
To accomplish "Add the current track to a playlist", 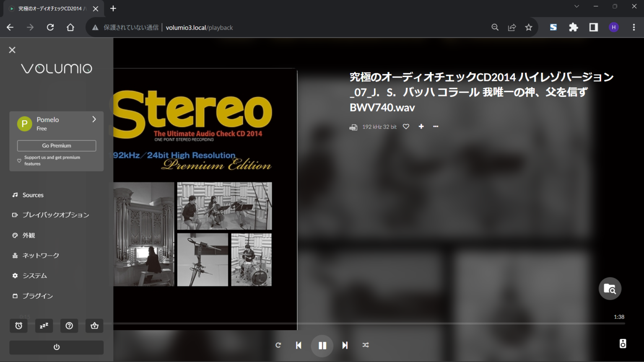I will point(421,126).
